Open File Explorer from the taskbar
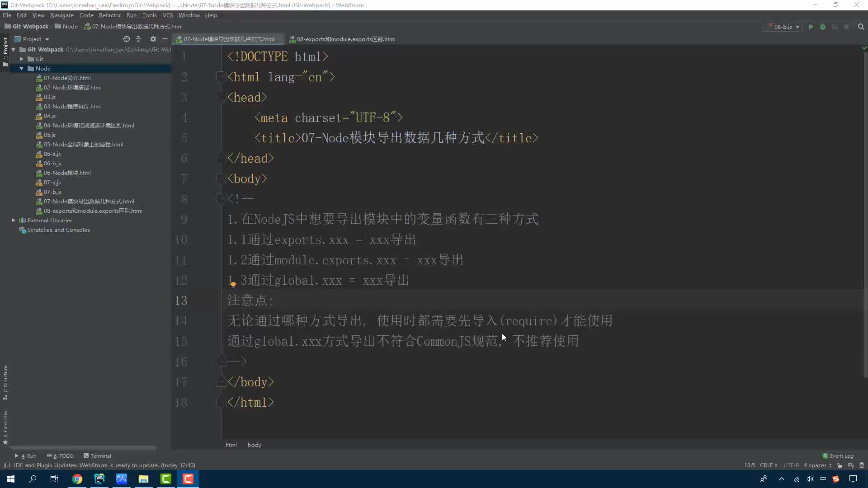This screenshot has width=868, height=488. (x=144, y=479)
